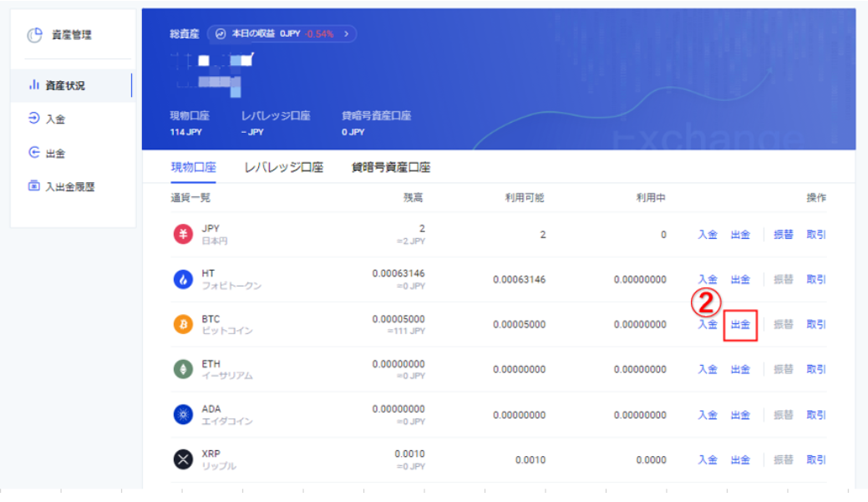Click BTC balance 0.00005000 in 残高 column

398,319
